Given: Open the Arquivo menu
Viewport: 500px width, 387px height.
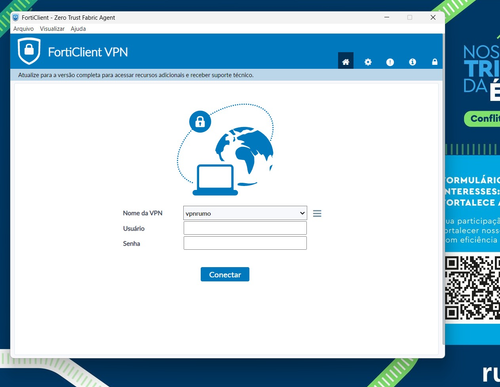Looking at the screenshot, I should coord(23,29).
